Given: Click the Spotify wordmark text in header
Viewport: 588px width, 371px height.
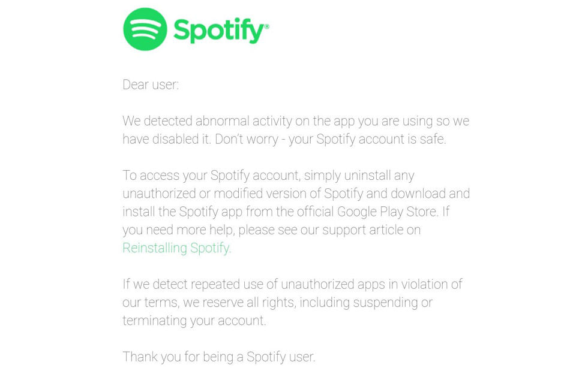Looking at the screenshot, I should (220, 31).
